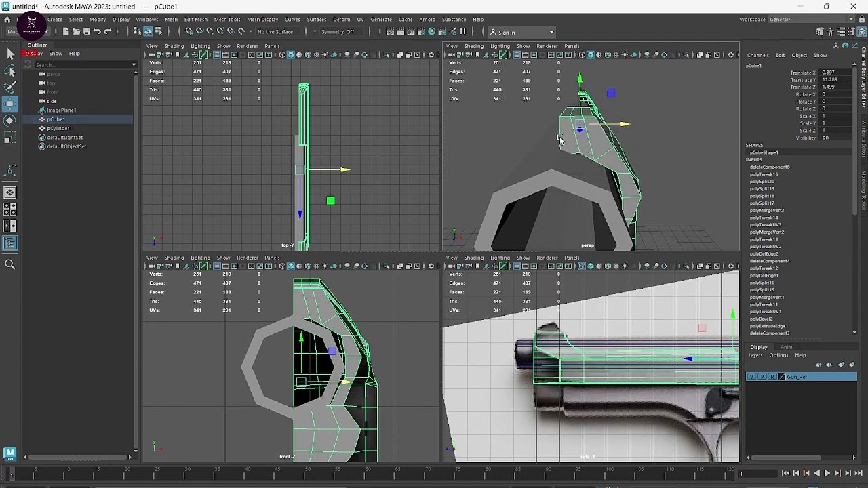Expand the polyMergeVert3 input node
Viewport: 868px width, 488px height.
(x=767, y=210)
